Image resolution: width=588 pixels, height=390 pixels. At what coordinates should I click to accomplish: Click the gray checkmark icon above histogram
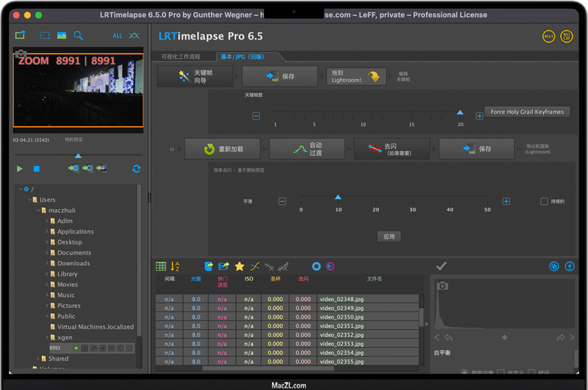442,266
